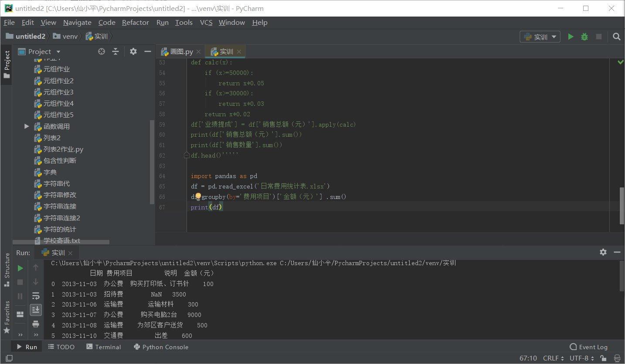
Task: Open the File menu
Action: tap(9, 22)
